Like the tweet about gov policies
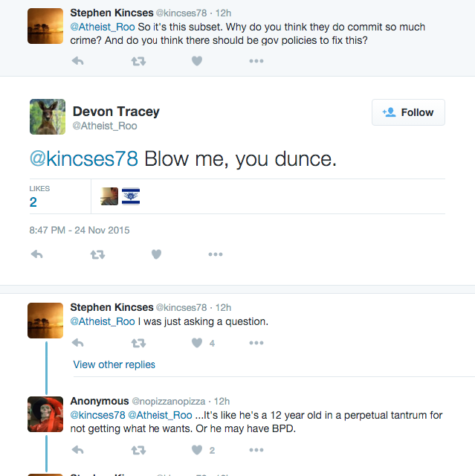This screenshot has width=475, height=476. pyautogui.click(x=197, y=61)
